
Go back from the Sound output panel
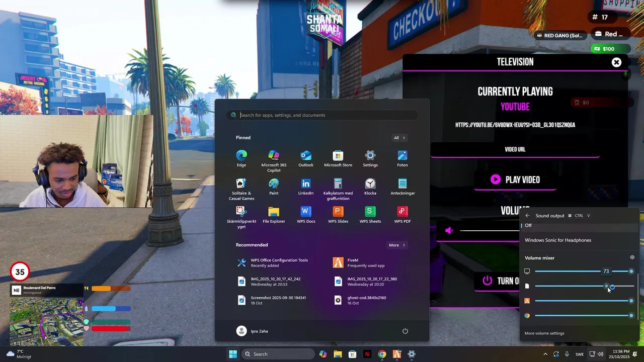pos(527,216)
